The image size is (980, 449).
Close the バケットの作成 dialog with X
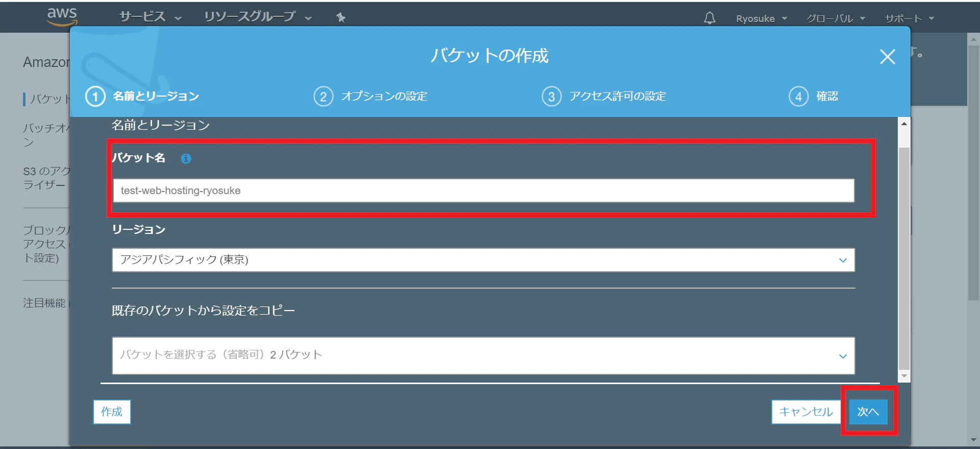888,57
